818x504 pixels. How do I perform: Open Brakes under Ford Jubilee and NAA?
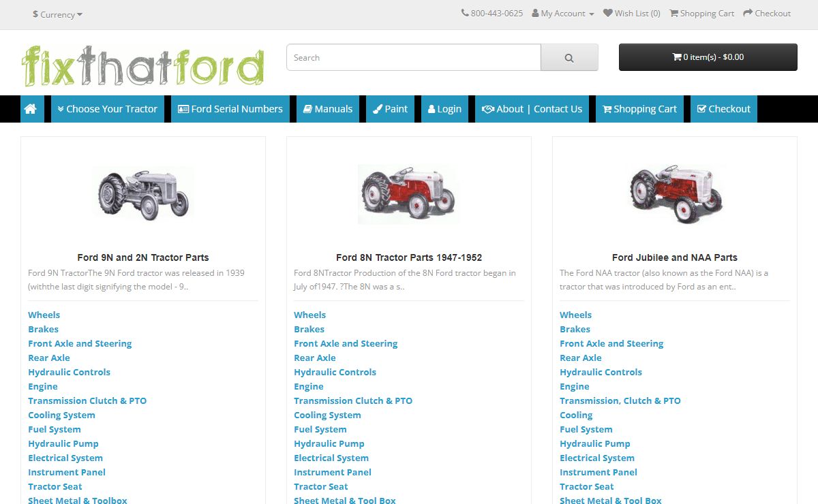575,329
